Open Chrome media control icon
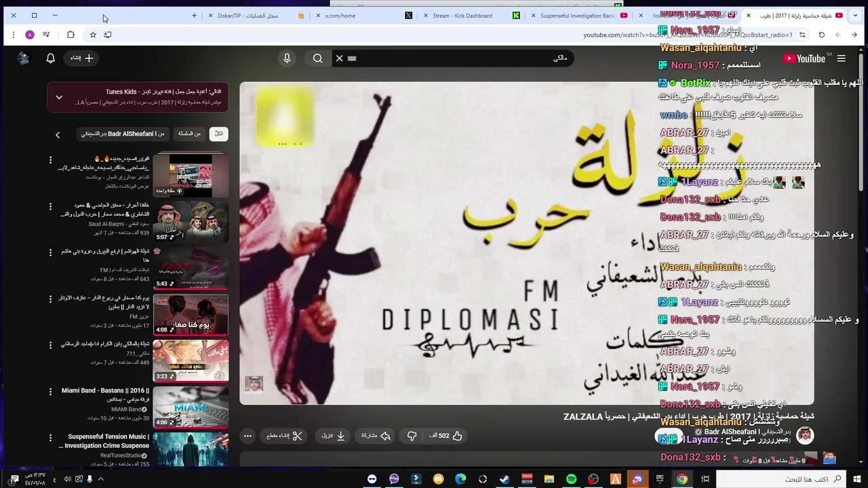The height and width of the screenshot is (488, 868). 46,35
